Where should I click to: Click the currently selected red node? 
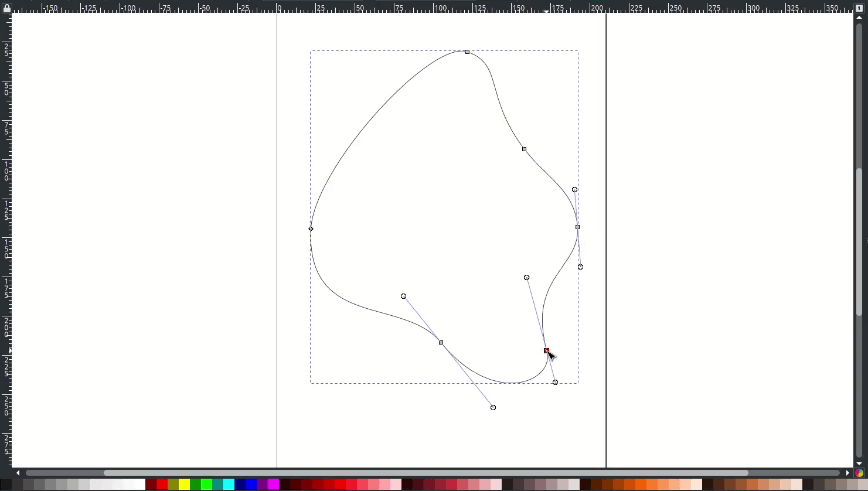[546, 350]
